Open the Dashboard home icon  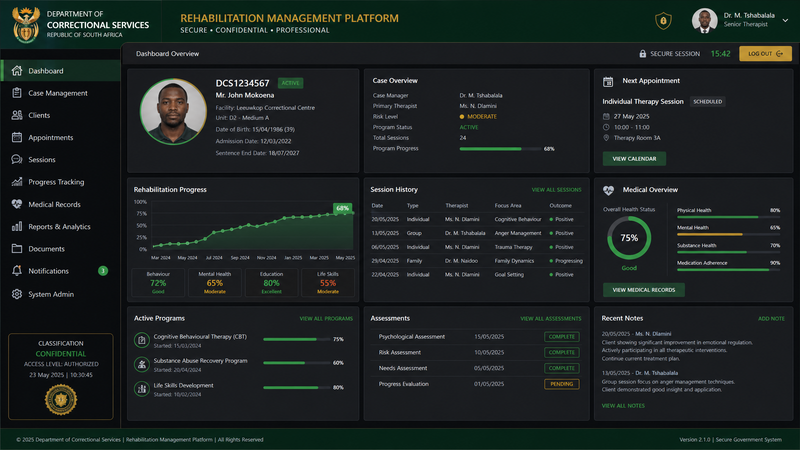[x=17, y=70]
